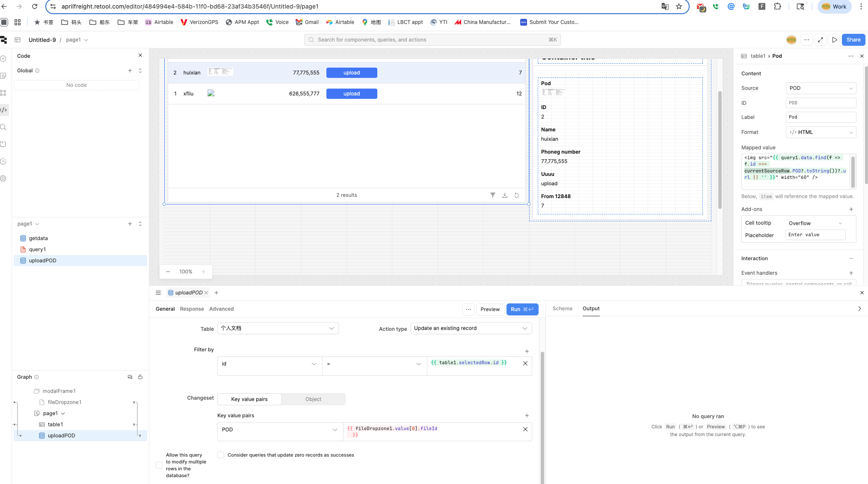Viewport: 868px width, 484px height.
Task: Add an event handler with plus icon
Action: [851, 273]
